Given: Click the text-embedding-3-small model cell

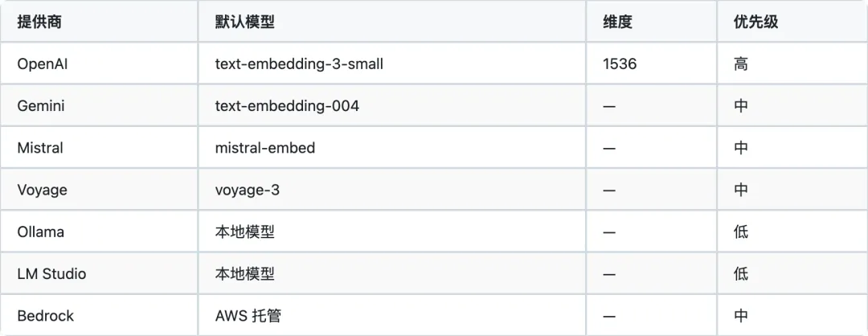Looking at the screenshot, I should (299, 64).
